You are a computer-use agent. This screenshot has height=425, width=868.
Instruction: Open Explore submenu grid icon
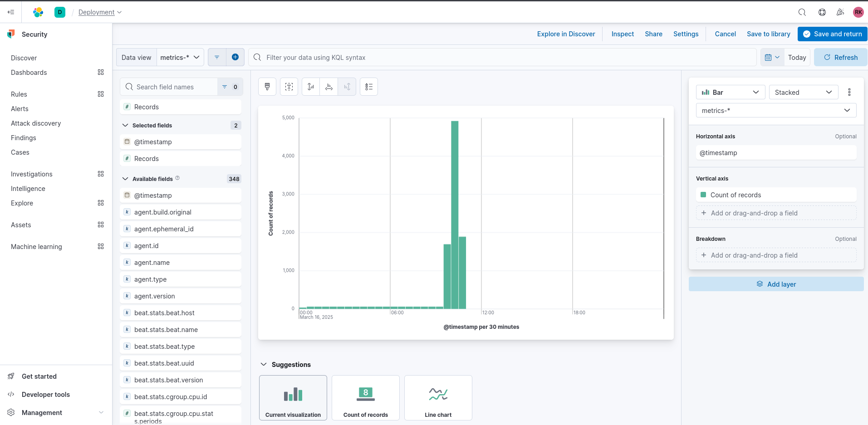coord(101,203)
